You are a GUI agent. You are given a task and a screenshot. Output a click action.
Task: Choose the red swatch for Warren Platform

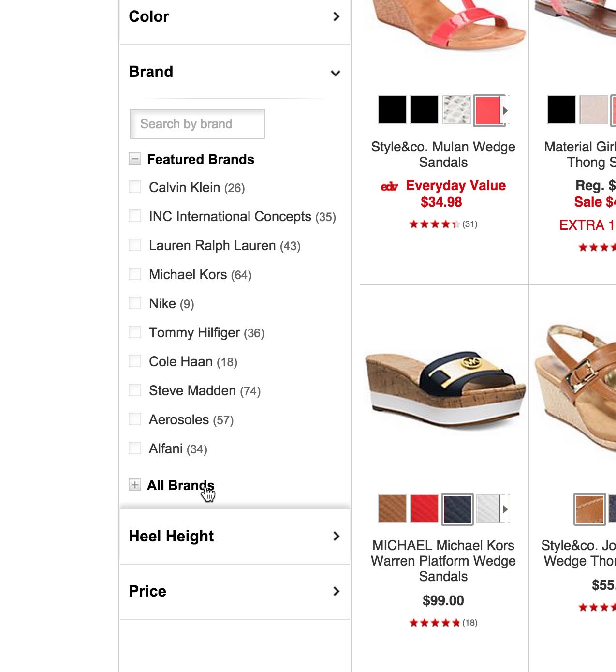click(425, 509)
